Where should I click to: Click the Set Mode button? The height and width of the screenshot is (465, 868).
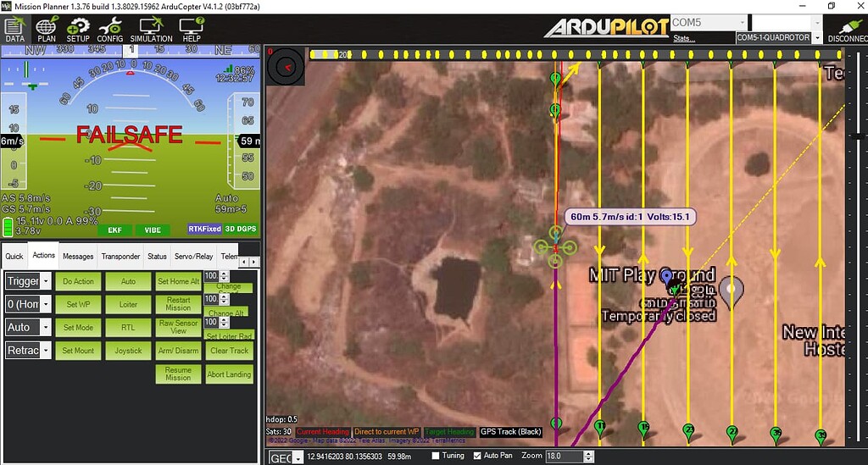pyautogui.click(x=78, y=328)
